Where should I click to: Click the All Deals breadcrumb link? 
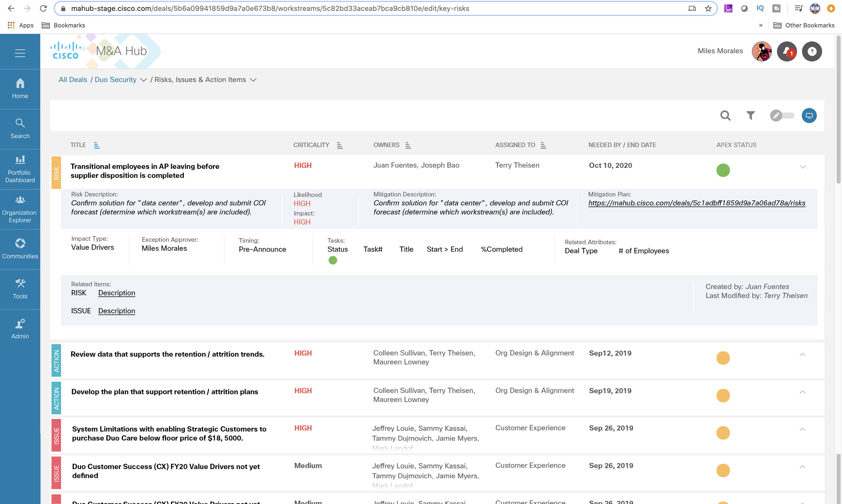[73, 80]
